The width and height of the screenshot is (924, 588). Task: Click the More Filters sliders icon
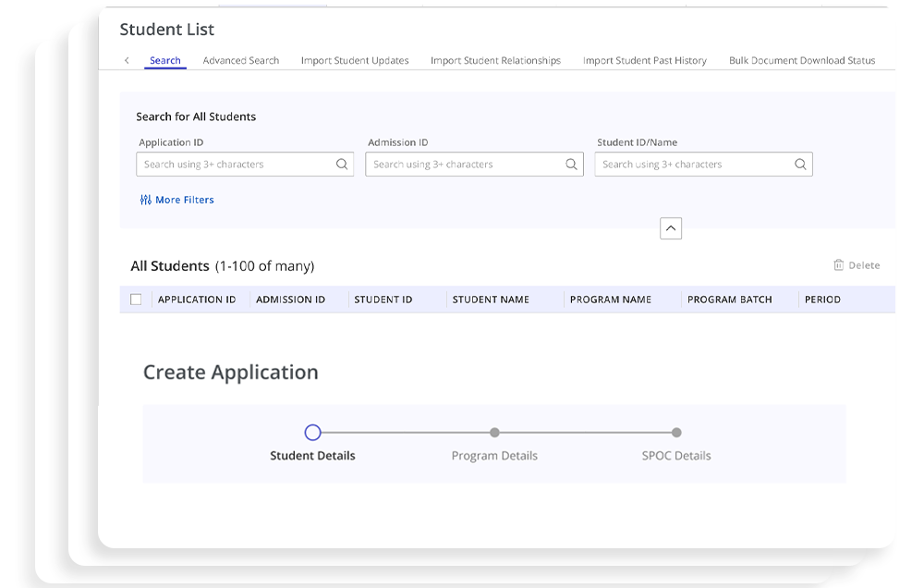click(x=145, y=200)
